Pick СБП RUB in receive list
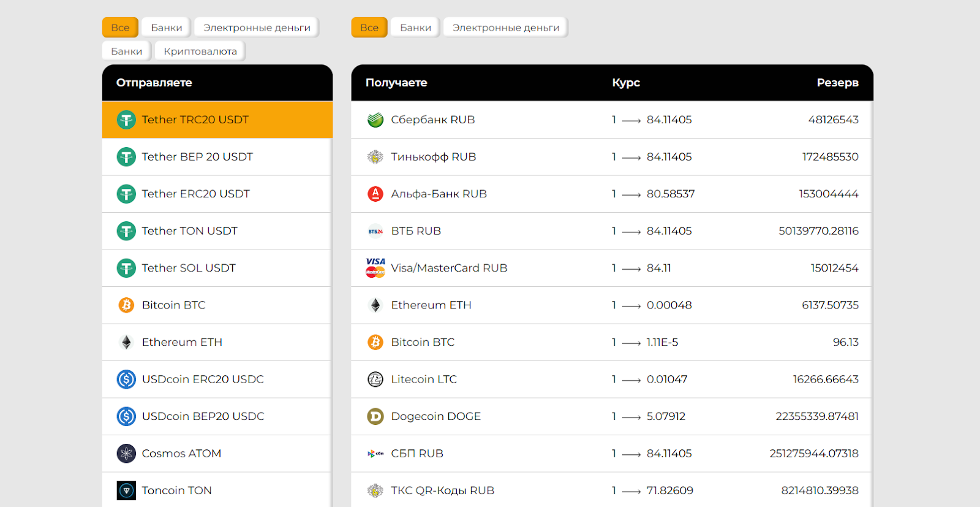Image resolution: width=980 pixels, height=507 pixels. coord(417,454)
